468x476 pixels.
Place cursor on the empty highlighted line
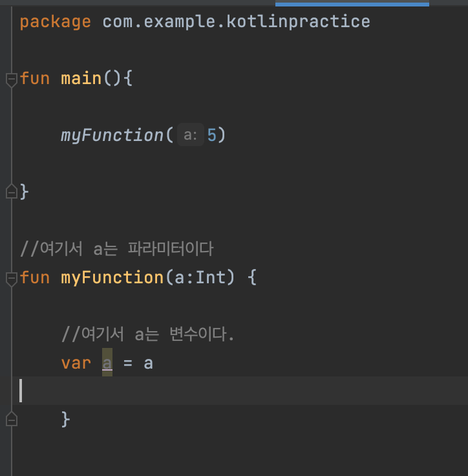[240, 391]
